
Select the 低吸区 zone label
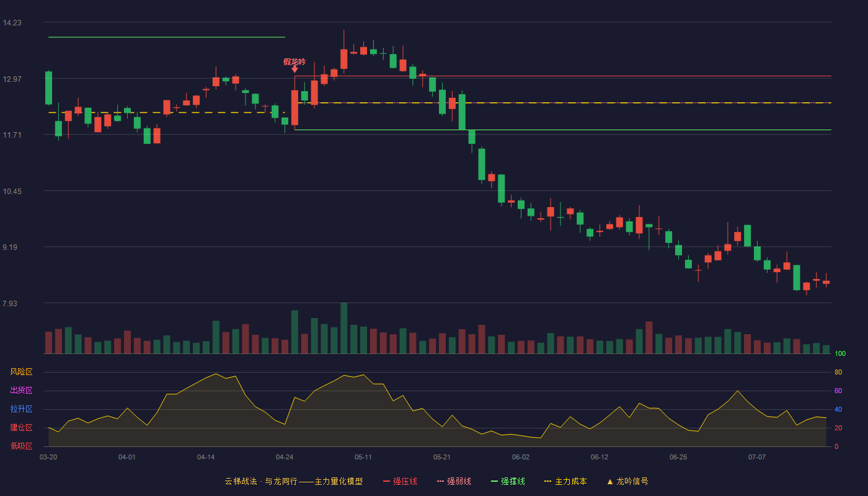tap(21, 446)
